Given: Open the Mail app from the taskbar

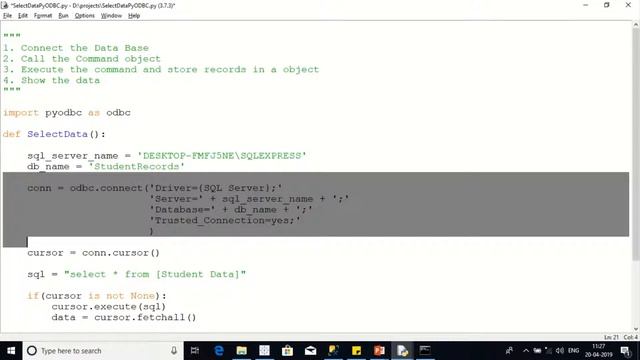Looking at the screenshot, I should [x=310, y=351].
